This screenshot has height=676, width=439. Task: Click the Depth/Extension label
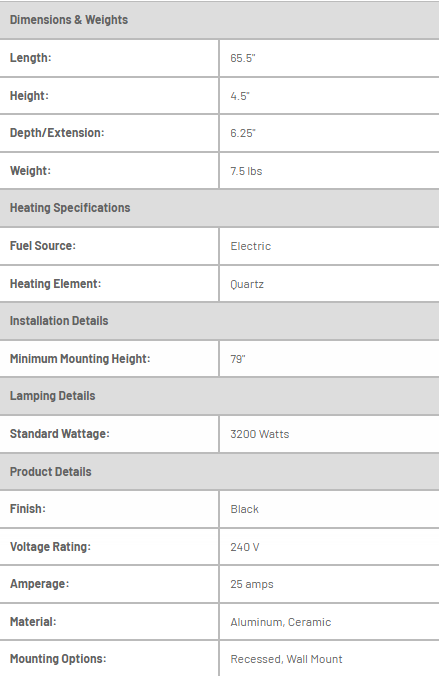click(x=57, y=133)
